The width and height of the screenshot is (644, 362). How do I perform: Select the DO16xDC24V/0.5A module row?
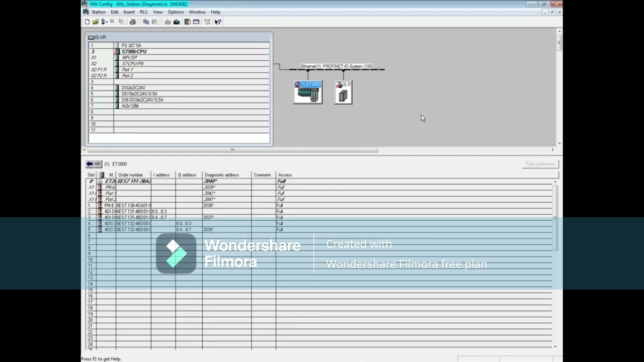[x=179, y=94]
